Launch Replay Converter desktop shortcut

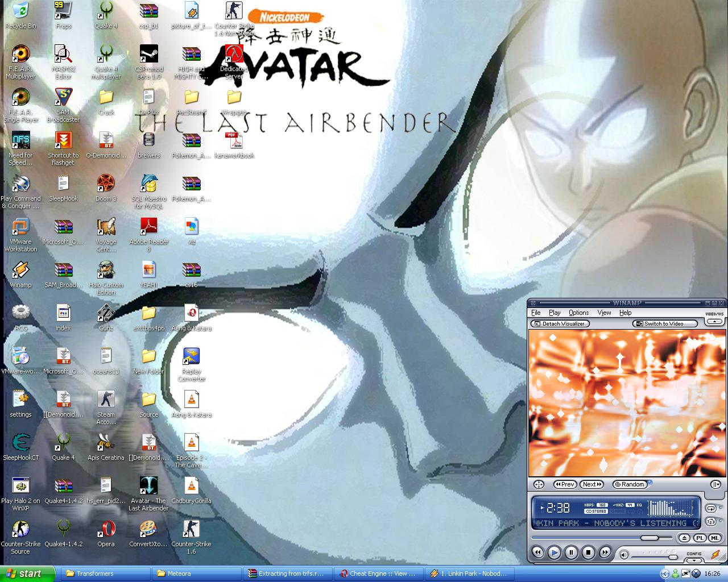tap(191, 364)
